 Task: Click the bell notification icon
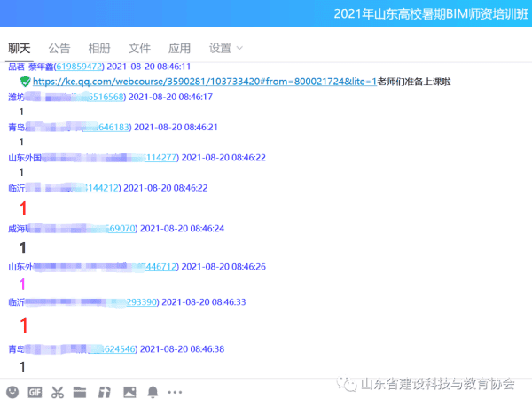click(x=153, y=391)
